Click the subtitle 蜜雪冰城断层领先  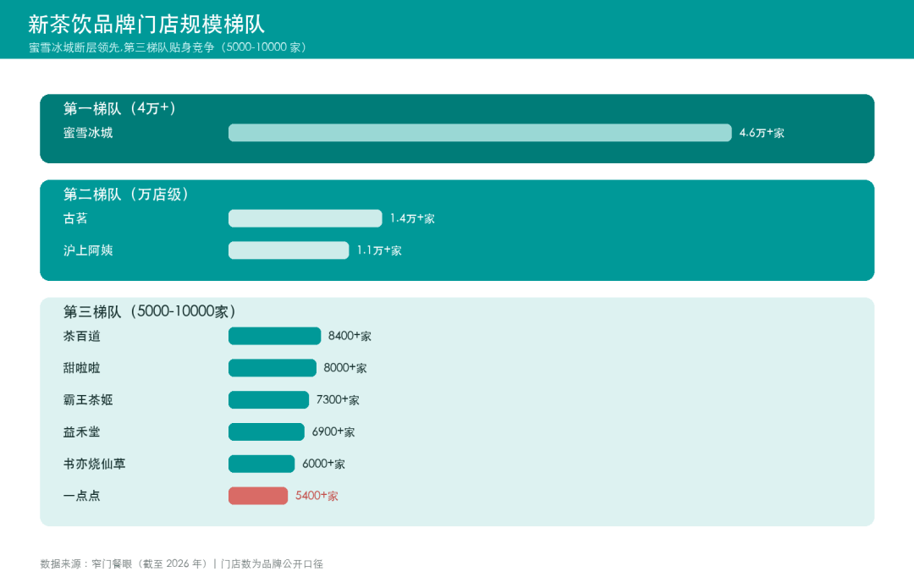pos(74,47)
